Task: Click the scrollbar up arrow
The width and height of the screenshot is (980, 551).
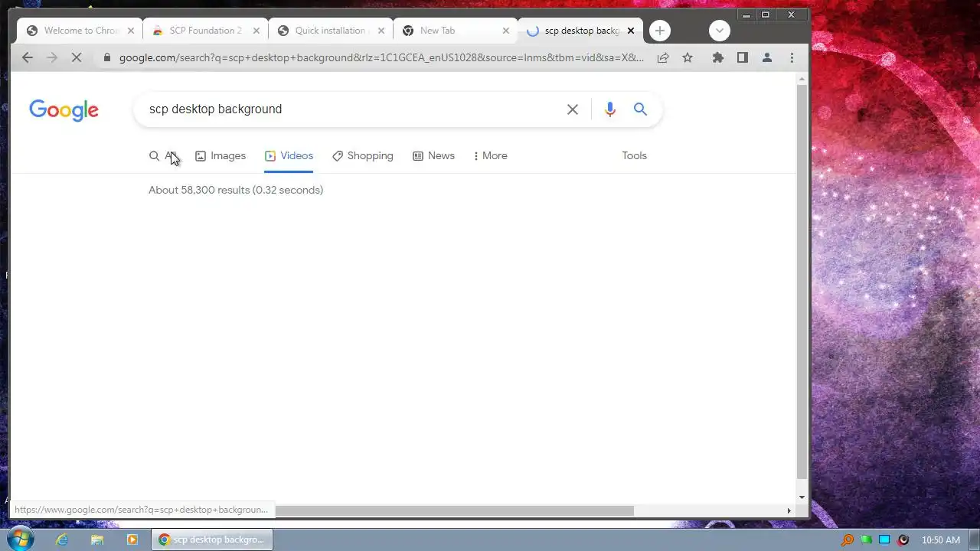Action: 802,79
